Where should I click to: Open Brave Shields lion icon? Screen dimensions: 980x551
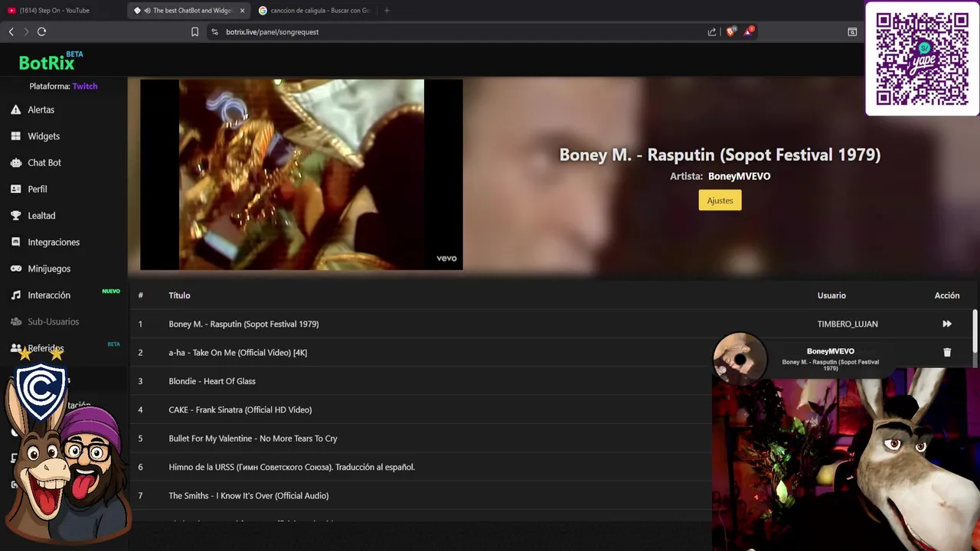[x=730, y=31]
